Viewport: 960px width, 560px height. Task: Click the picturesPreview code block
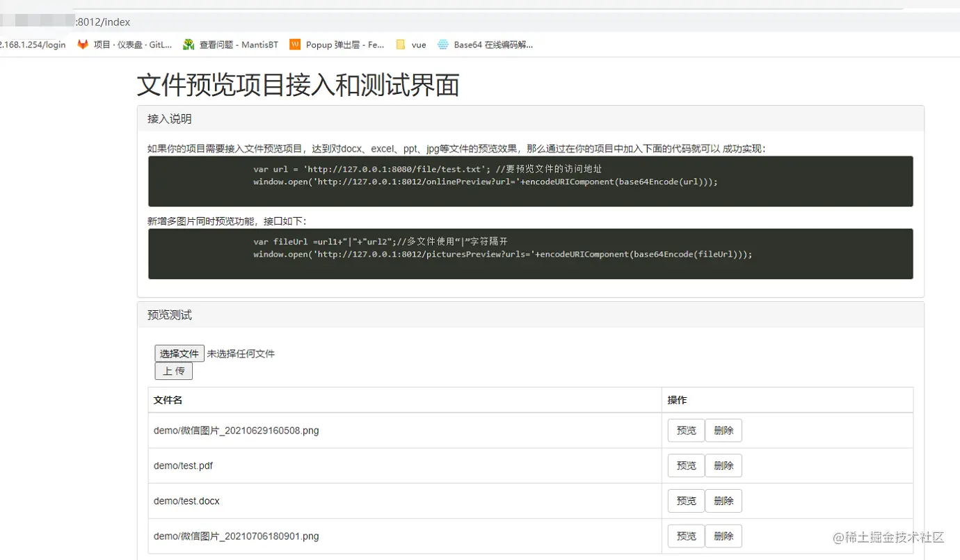(531, 254)
